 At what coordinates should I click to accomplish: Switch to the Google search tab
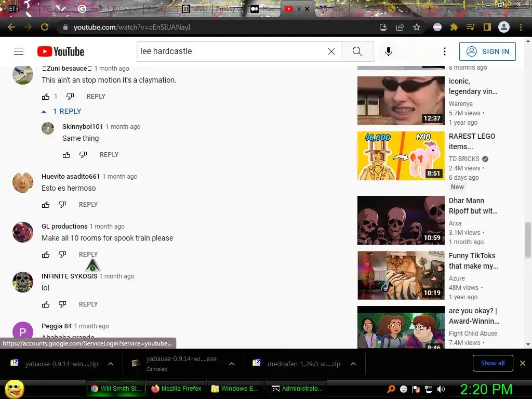click(90, 9)
